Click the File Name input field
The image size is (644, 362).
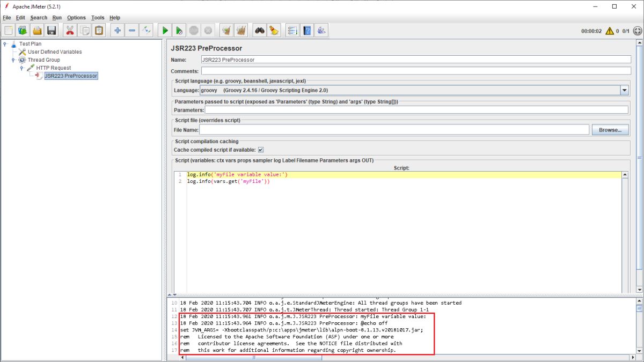pos(394,130)
